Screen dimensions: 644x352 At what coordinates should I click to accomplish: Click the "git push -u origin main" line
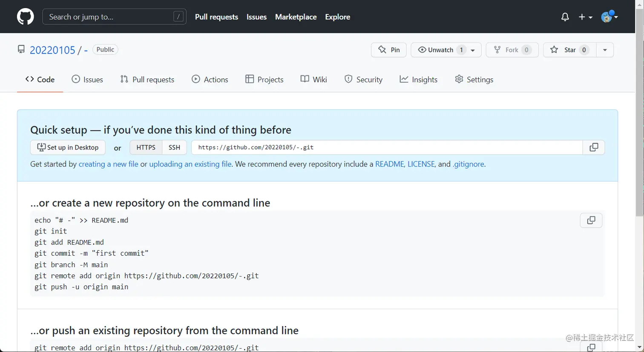[x=81, y=287]
